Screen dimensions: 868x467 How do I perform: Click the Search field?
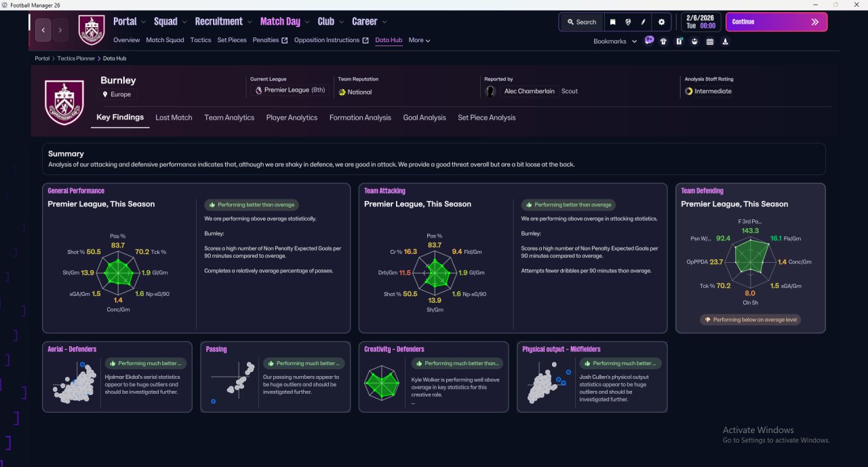(582, 22)
